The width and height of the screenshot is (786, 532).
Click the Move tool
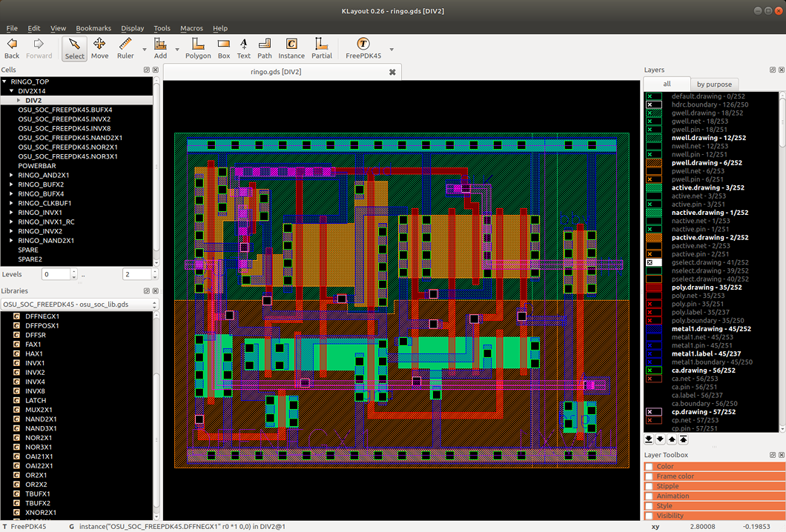click(99, 48)
